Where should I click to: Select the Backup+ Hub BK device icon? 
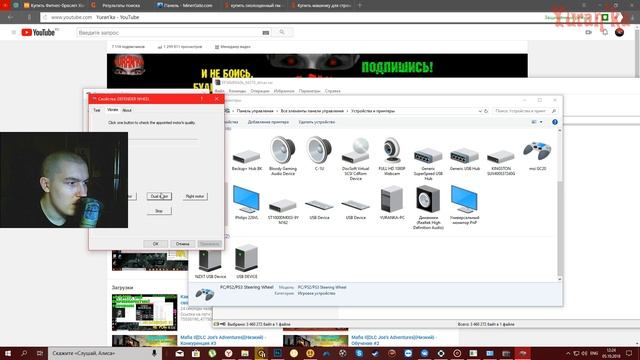(x=247, y=157)
